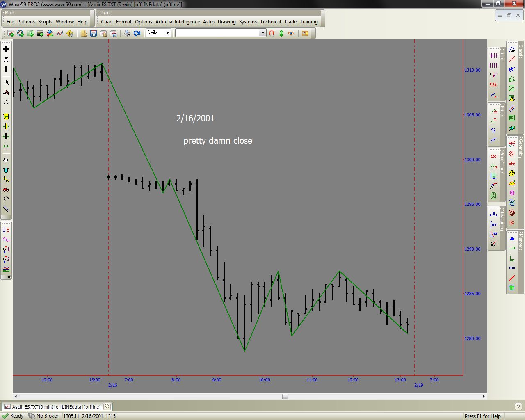Select the percent retracement tool in Price

point(493,130)
